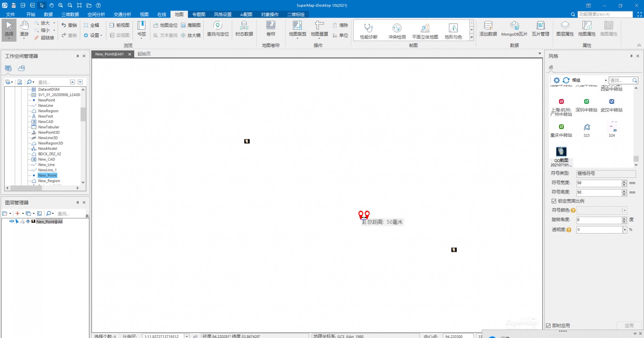Open the 比例尺 scale dropdown arrow
The height and width of the screenshot is (338, 644).
point(186,336)
